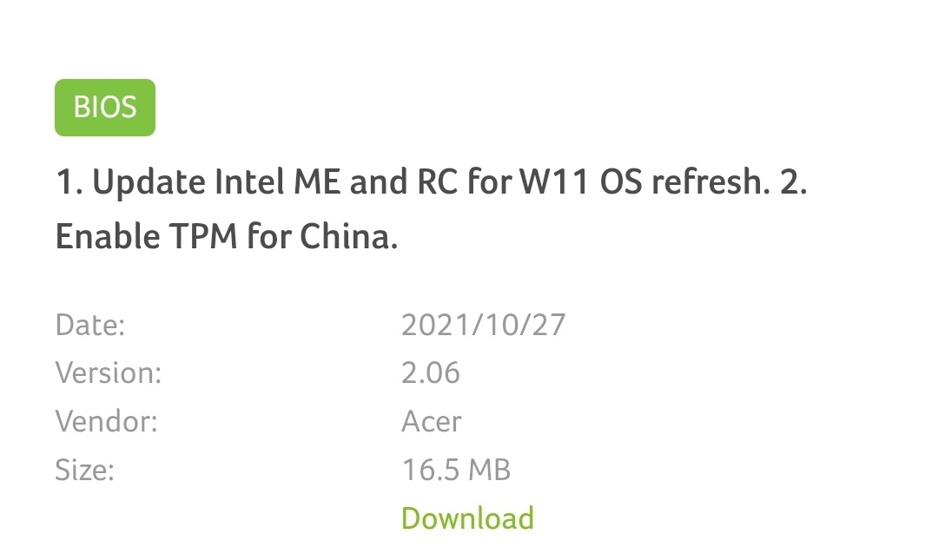938x560 pixels.
Task: Click the Date: label
Action: tap(90, 325)
